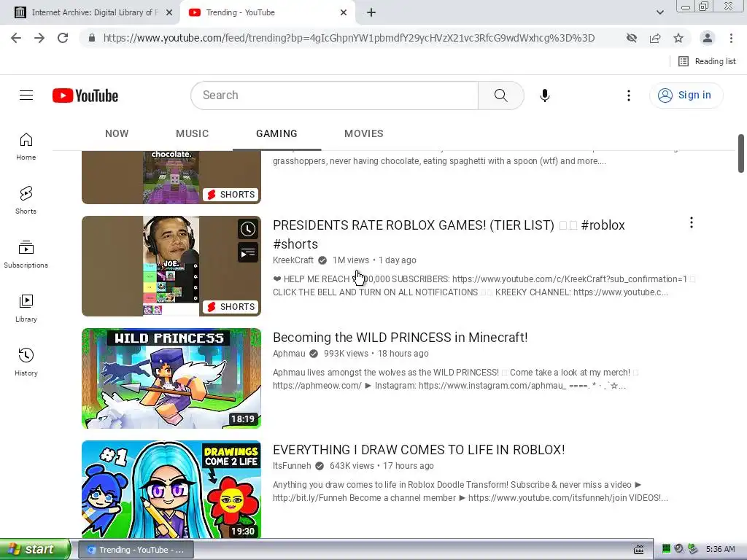
Task: Click the YouTube logo
Action: coord(85,96)
